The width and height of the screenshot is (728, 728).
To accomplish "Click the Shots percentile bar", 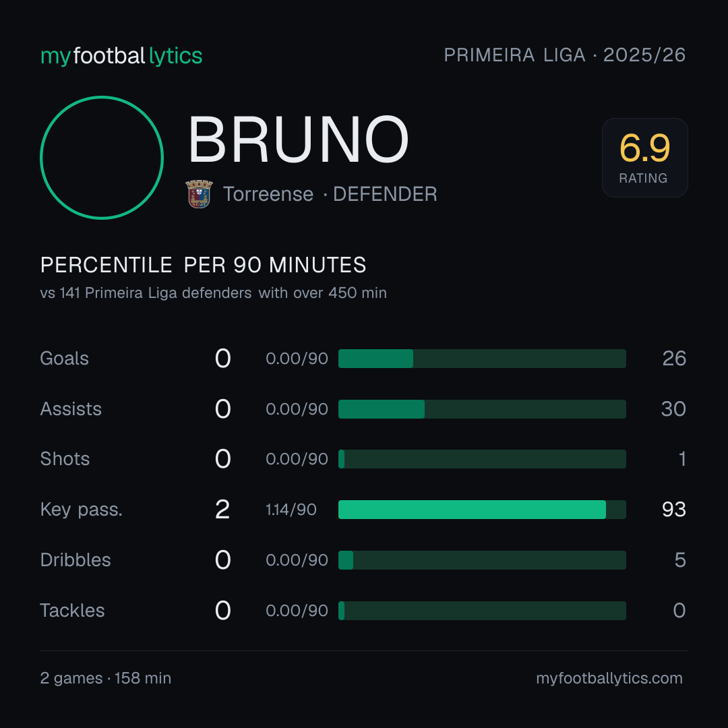I will coord(482,459).
